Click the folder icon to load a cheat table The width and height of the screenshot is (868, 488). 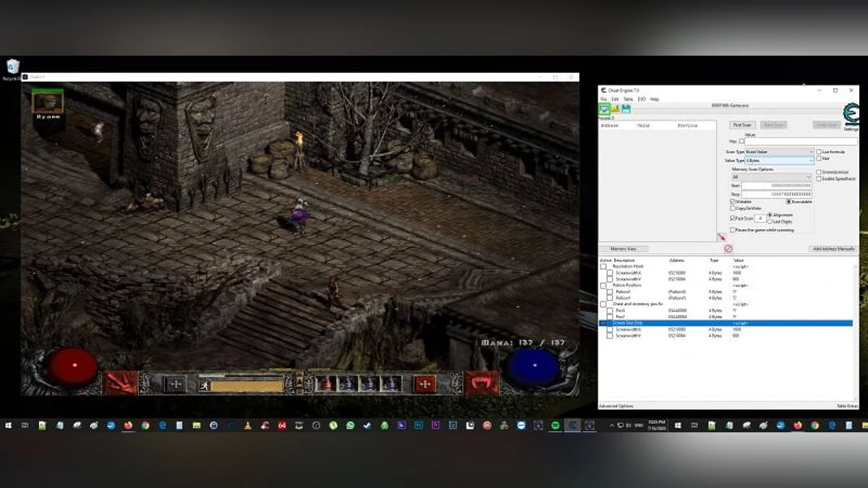coord(616,108)
